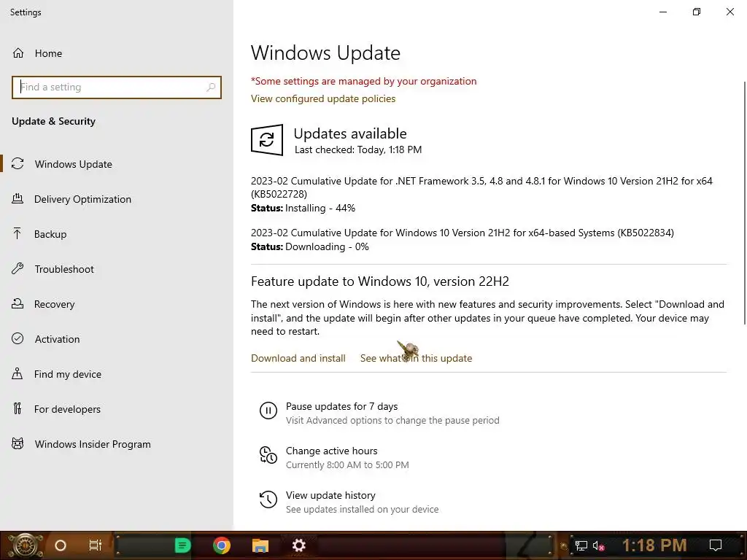
Task: Open File Explorer from taskbar
Action: tap(260, 545)
